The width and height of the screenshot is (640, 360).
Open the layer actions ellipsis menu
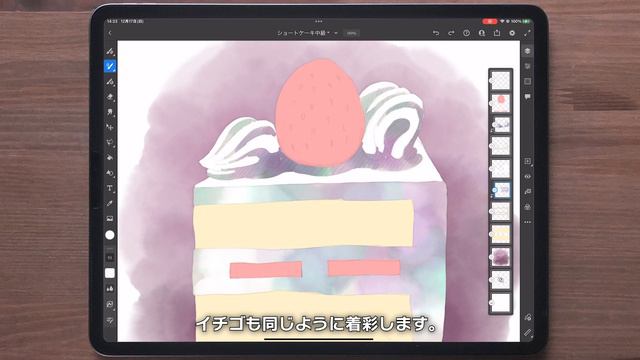[527, 222]
